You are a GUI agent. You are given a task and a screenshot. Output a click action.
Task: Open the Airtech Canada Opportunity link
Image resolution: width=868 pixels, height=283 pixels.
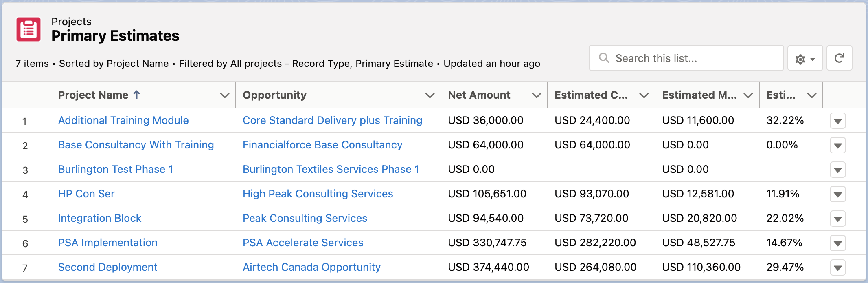311,267
